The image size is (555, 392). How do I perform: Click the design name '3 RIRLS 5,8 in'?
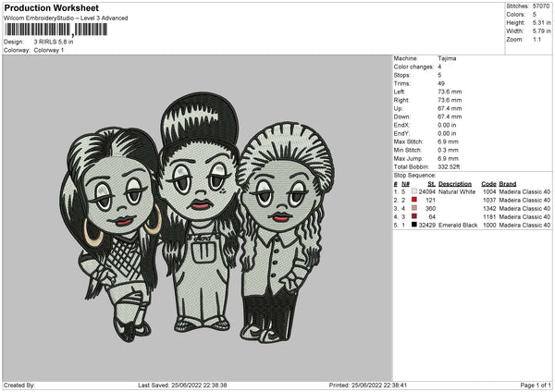(x=54, y=42)
